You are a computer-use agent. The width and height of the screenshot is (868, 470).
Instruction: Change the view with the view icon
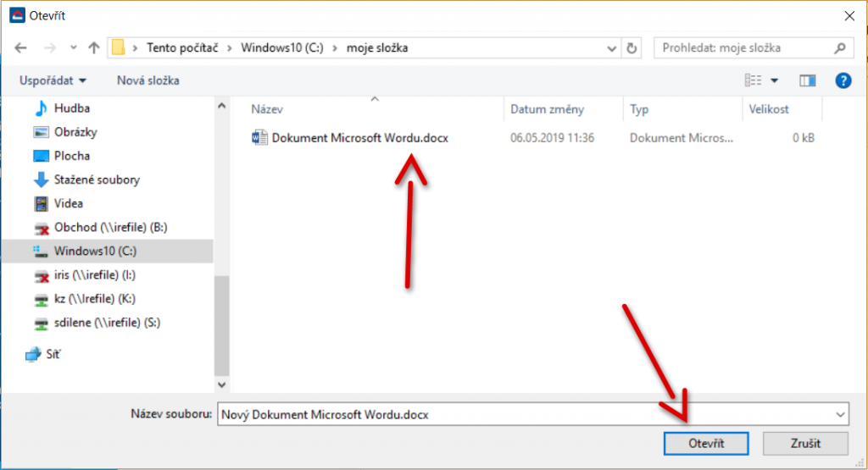753,80
